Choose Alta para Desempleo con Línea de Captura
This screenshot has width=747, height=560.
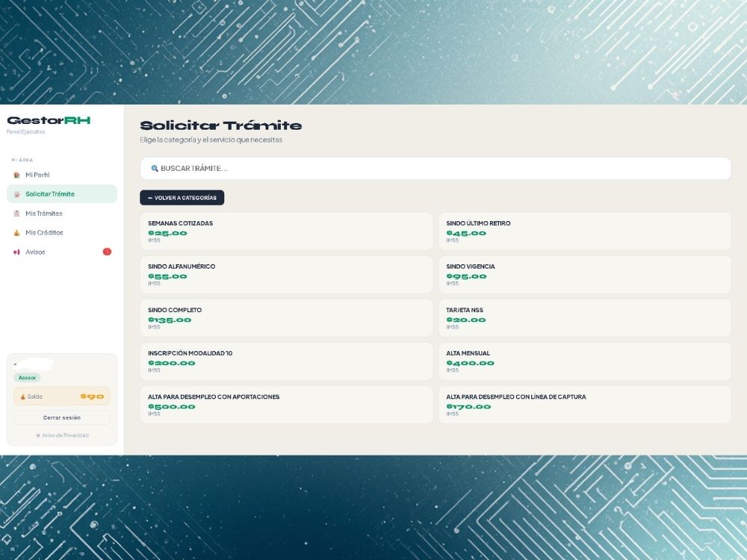[585, 405]
